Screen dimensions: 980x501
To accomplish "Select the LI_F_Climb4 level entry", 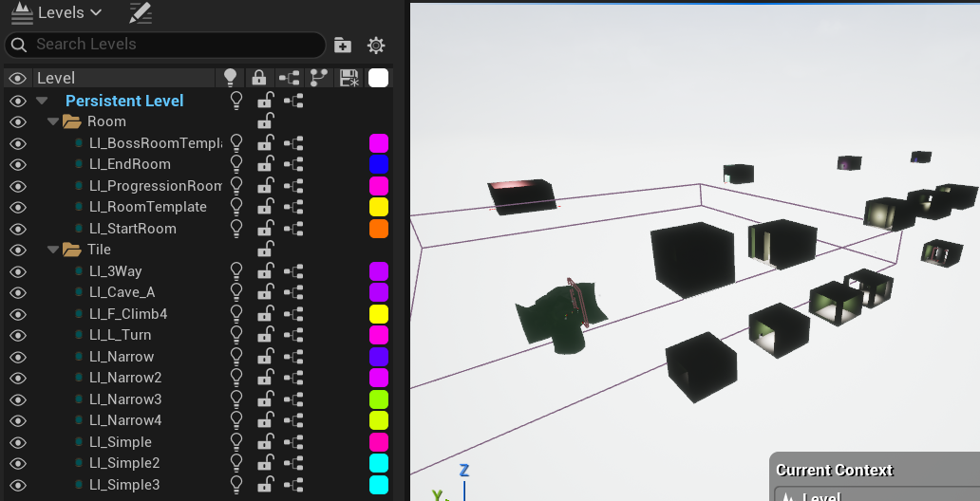I will point(127,314).
